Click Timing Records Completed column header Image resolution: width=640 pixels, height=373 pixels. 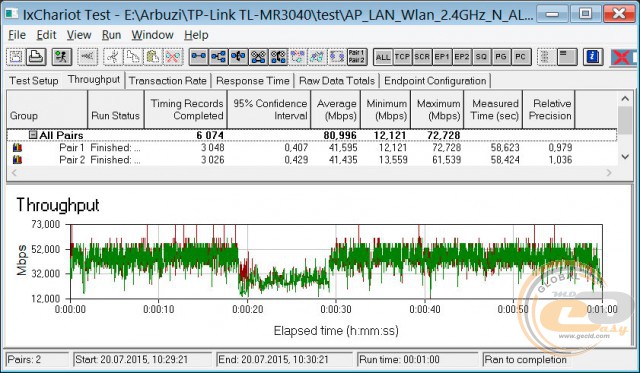(x=186, y=109)
